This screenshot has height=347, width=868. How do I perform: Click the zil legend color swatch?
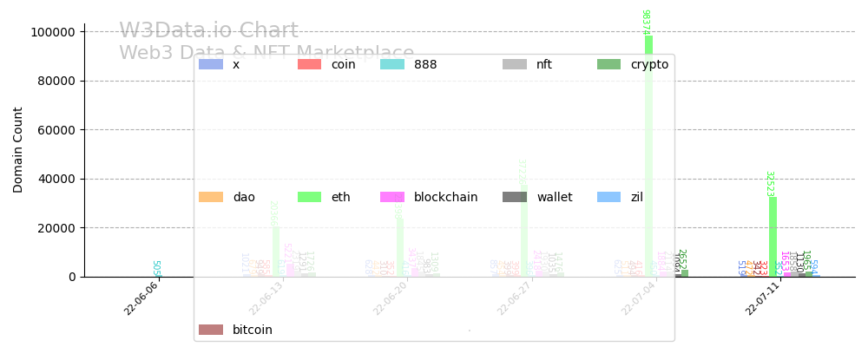[x=609, y=197]
